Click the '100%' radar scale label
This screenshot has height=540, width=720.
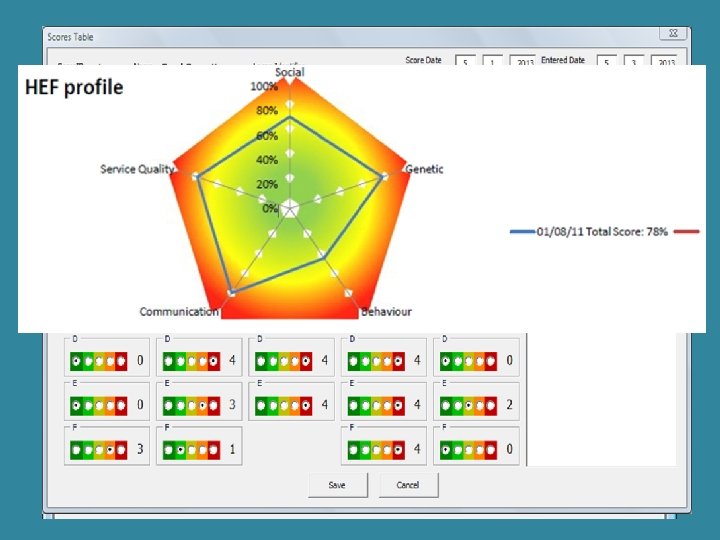pos(264,86)
